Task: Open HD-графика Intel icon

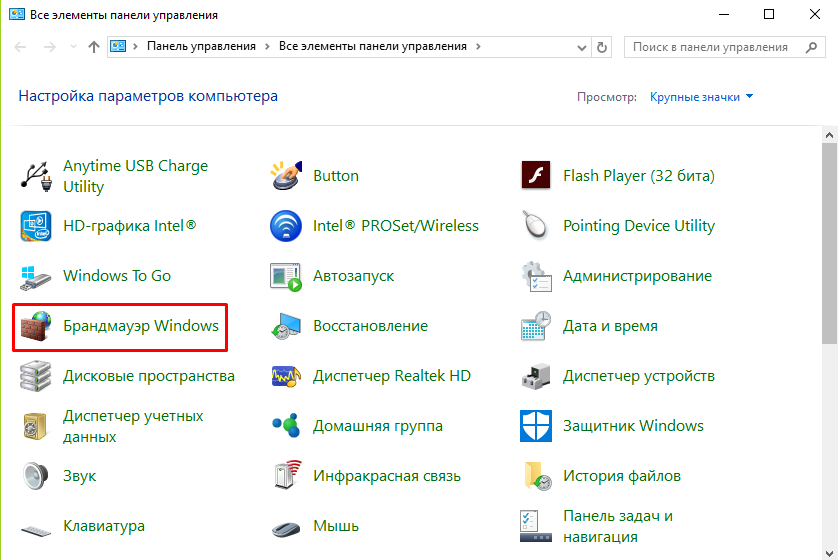Action: 36,225
